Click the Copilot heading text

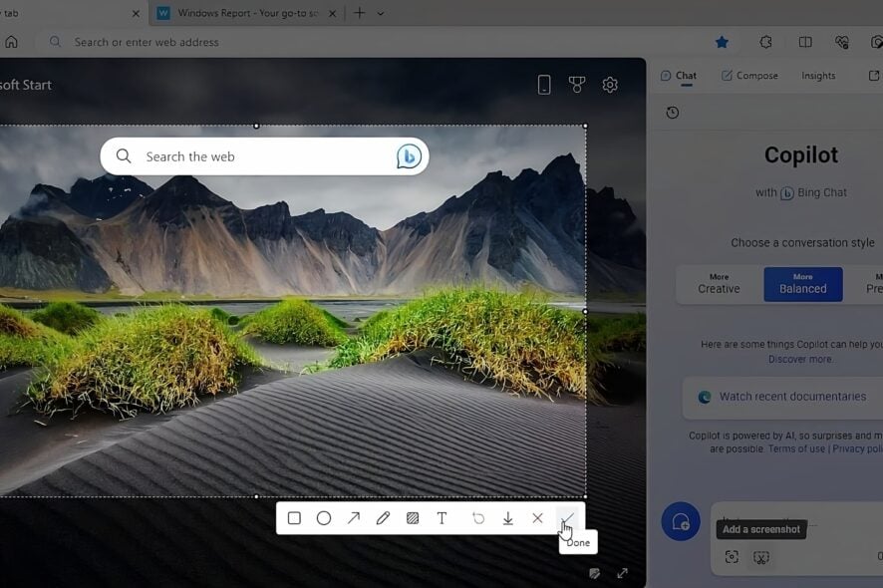801,154
